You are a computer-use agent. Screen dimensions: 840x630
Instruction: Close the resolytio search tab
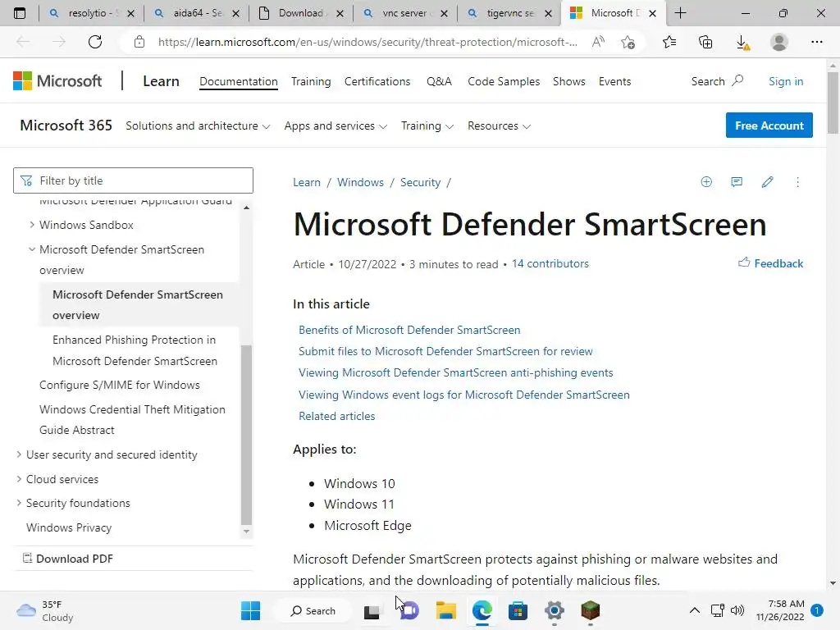(x=130, y=14)
